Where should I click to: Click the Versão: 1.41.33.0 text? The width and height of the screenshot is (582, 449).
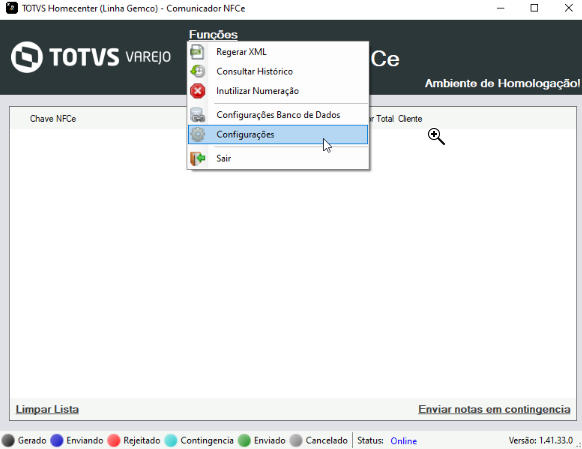540,440
